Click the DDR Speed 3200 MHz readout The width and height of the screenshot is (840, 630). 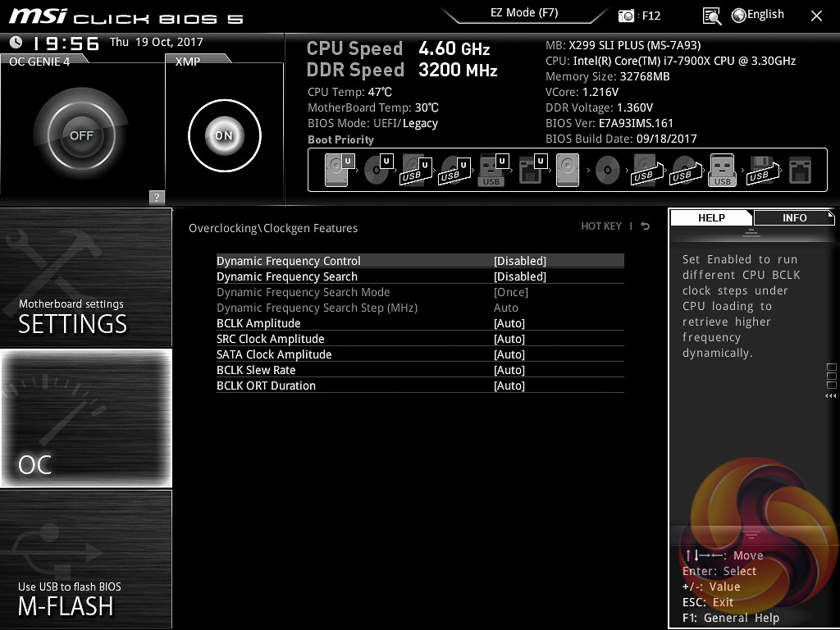402,70
